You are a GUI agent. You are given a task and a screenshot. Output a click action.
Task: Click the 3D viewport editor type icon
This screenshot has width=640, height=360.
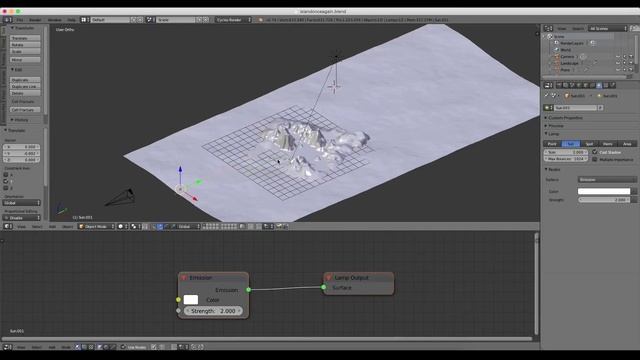pyautogui.click(x=8, y=226)
